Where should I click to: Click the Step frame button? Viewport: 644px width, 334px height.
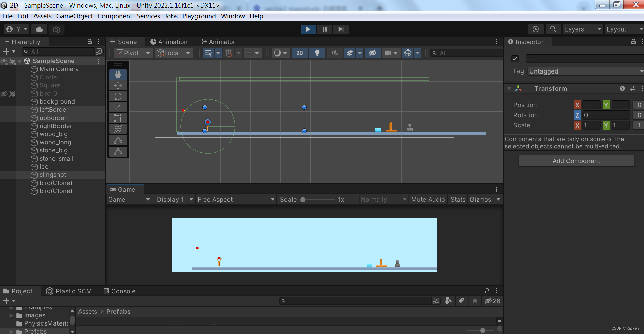tap(341, 29)
